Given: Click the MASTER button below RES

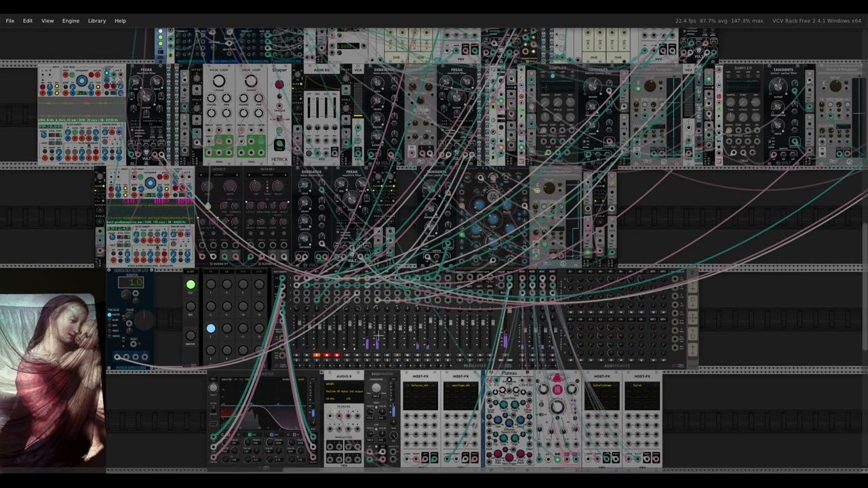Looking at the screenshot, I should [191, 335].
